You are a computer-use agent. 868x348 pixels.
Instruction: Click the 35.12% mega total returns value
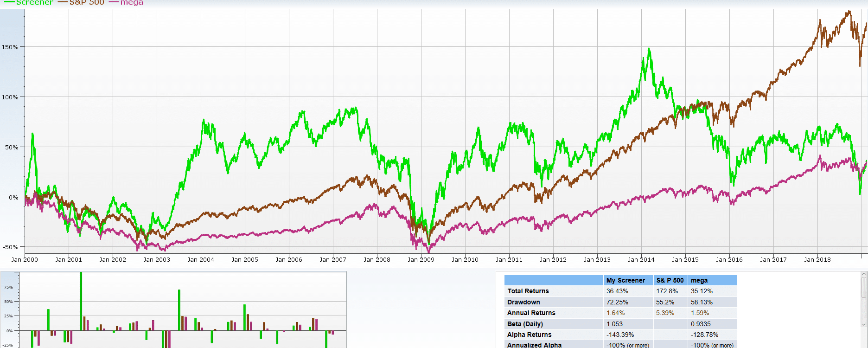point(702,291)
